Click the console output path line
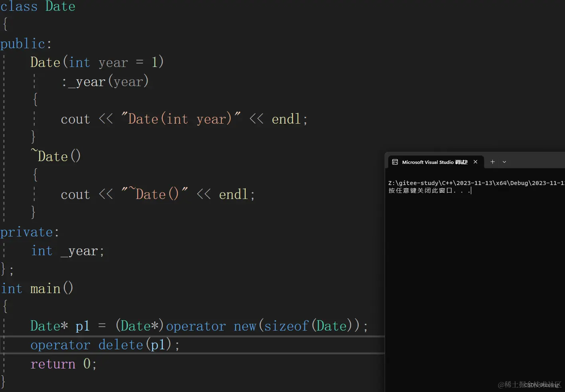The image size is (565, 392). click(x=476, y=183)
